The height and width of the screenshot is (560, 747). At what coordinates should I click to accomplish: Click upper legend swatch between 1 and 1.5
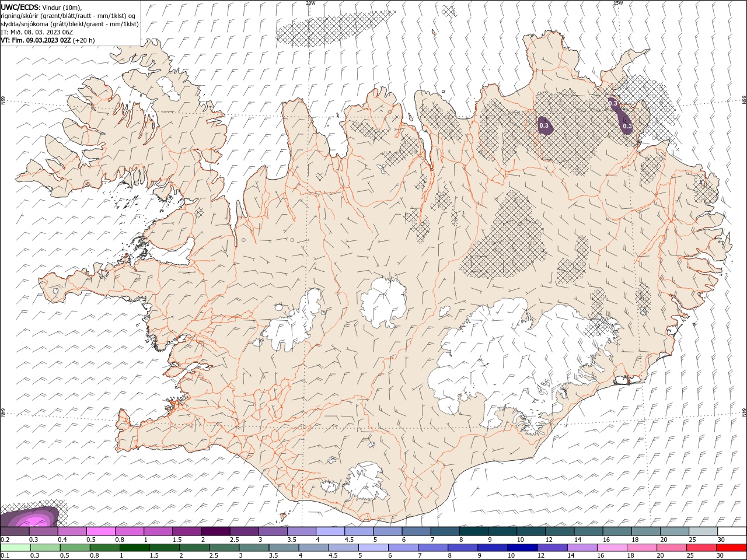(x=158, y=531)
